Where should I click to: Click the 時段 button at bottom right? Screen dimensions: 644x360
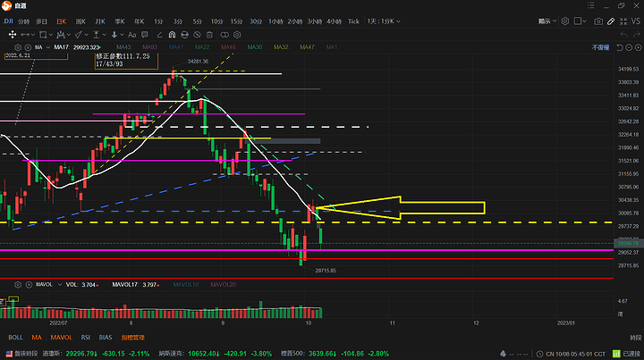[x=635, y=338]
